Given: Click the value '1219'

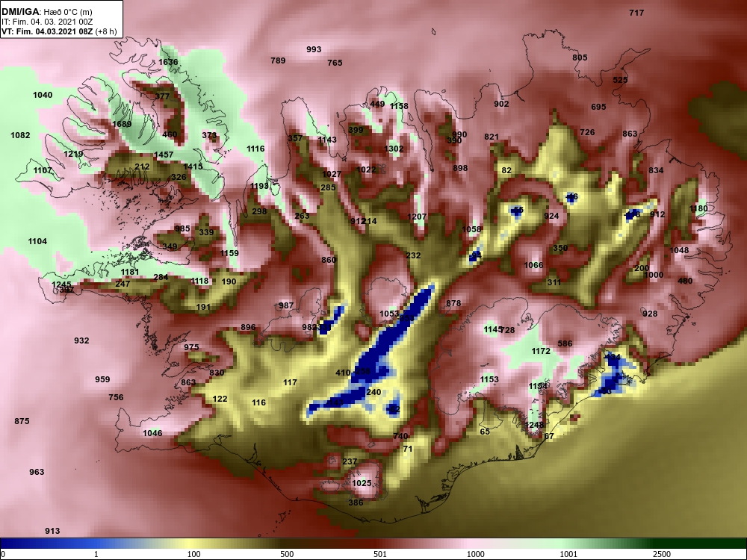Looking at the screenshot, I should 73,155.
